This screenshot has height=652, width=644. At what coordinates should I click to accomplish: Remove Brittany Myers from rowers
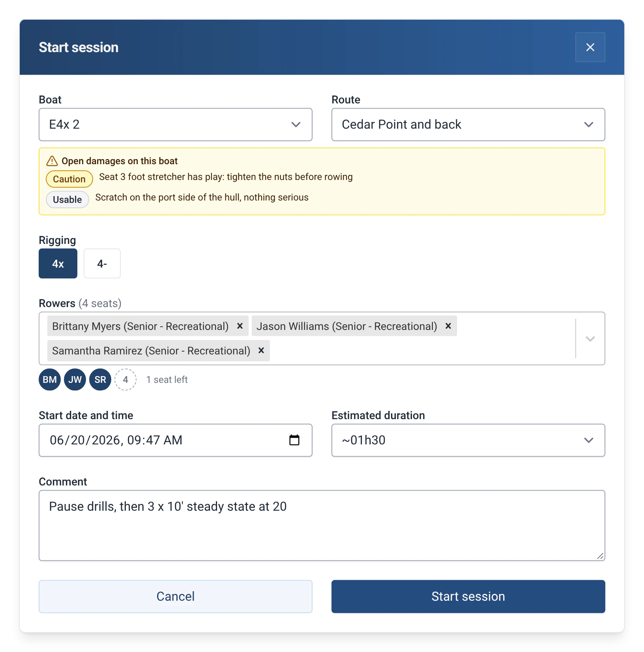click(x=240, y=326)
